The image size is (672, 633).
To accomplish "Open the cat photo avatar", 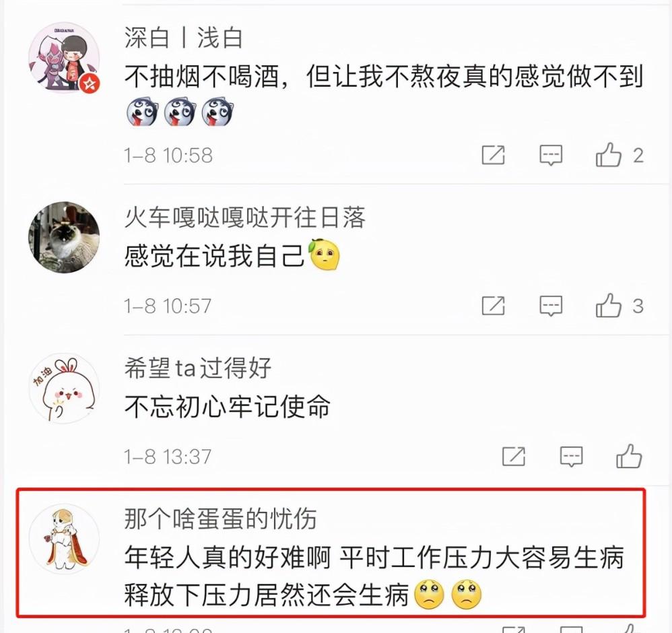I will pyautogui.click(x=64, y=238).
